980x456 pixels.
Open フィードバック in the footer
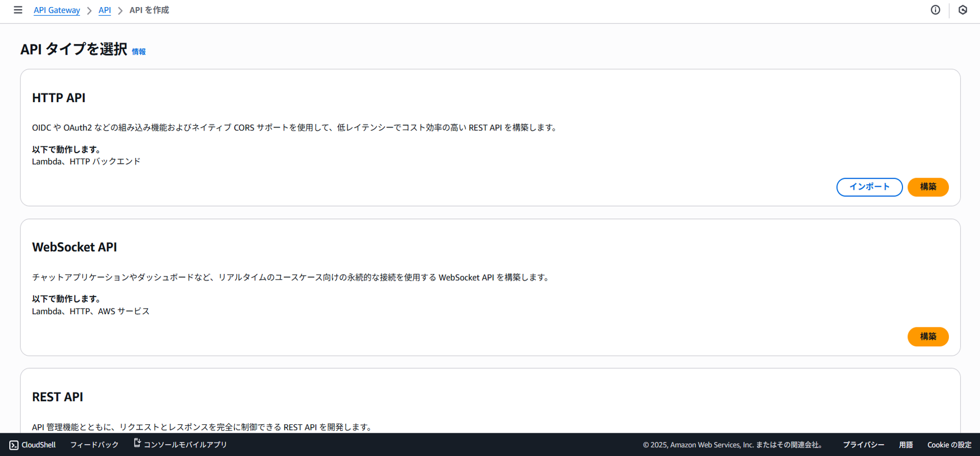click(94, 445)
